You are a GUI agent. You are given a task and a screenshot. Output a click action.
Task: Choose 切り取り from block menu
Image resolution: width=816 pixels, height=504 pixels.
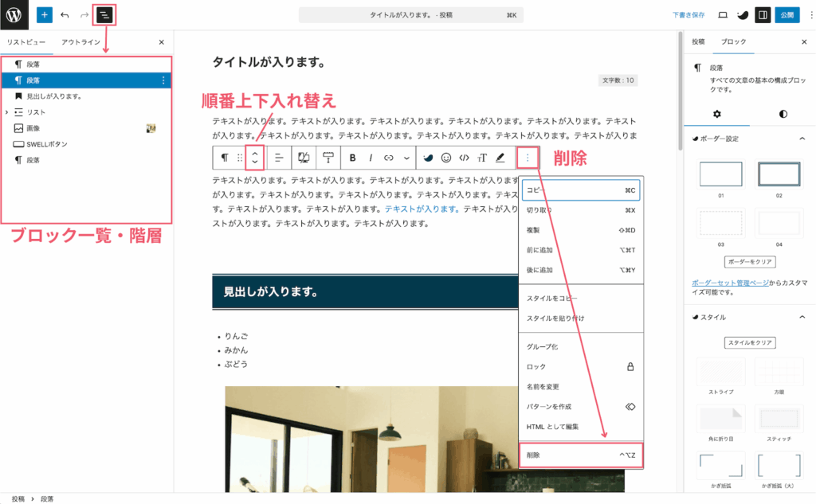coord(581,210)
